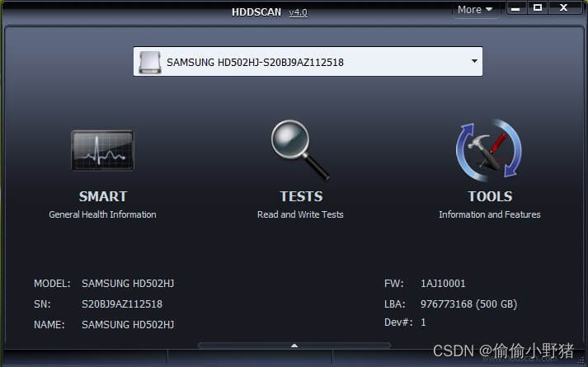Click General Health Information text
This screenshot has width=588, height=367.
[x=102, y=214]
